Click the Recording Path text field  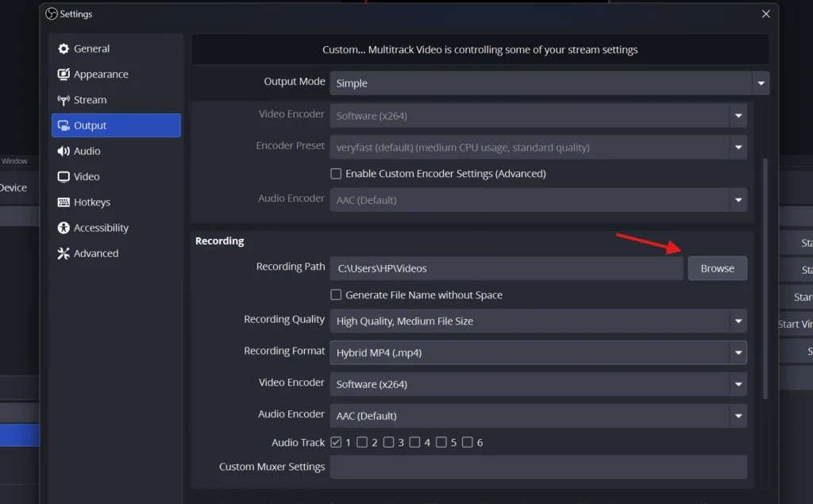coord(507,268)
